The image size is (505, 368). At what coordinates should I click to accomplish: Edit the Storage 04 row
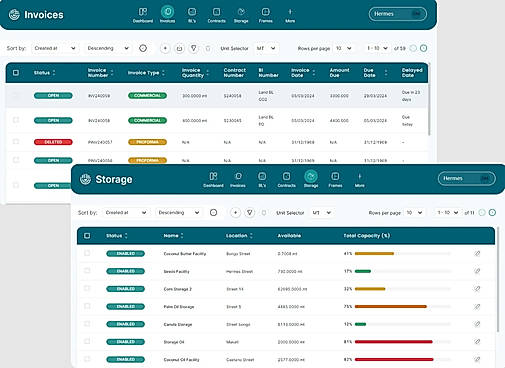pos(477,342)
